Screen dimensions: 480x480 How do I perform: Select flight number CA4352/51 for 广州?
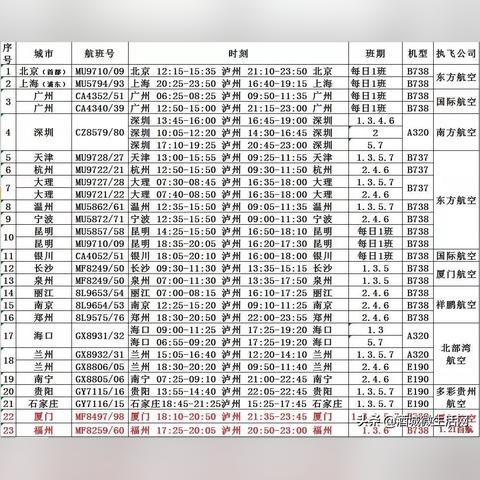click(100, 96)
